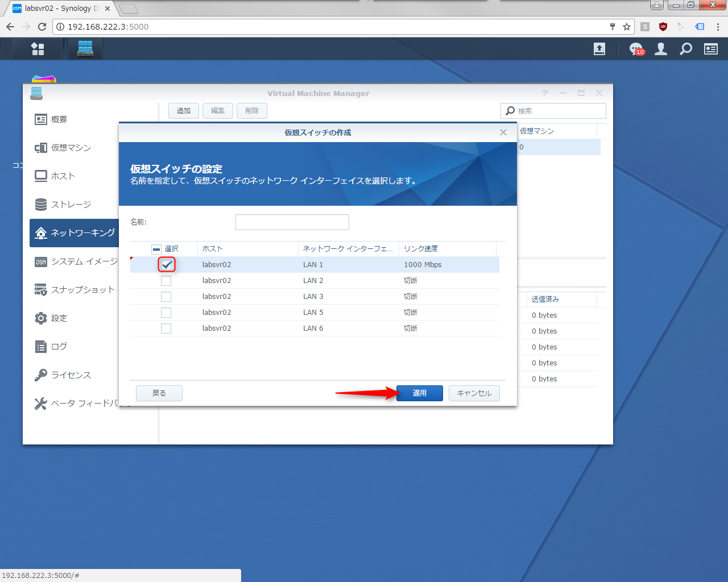Switch to the ストレージ sidebar item
728x582 pixels.
click(x=71, y=205)
